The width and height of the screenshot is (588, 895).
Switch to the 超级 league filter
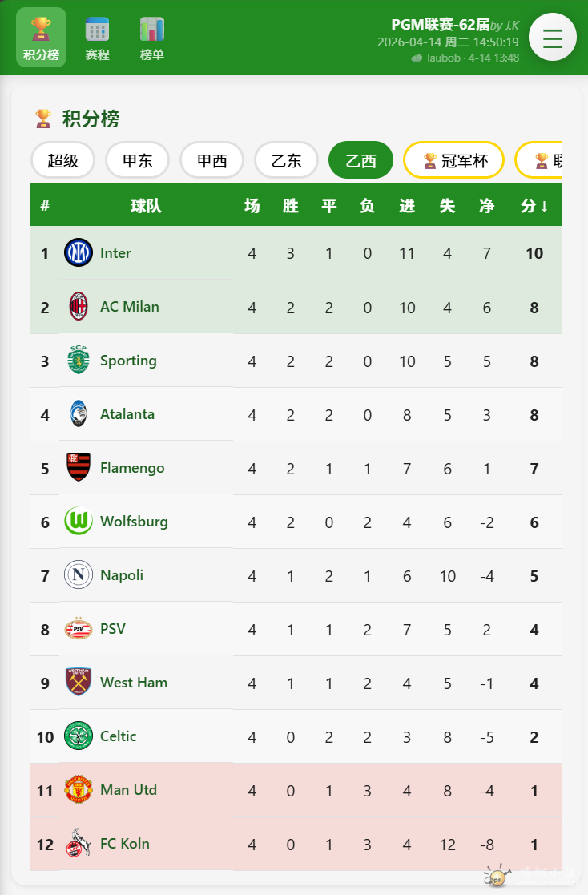point(63,160)
